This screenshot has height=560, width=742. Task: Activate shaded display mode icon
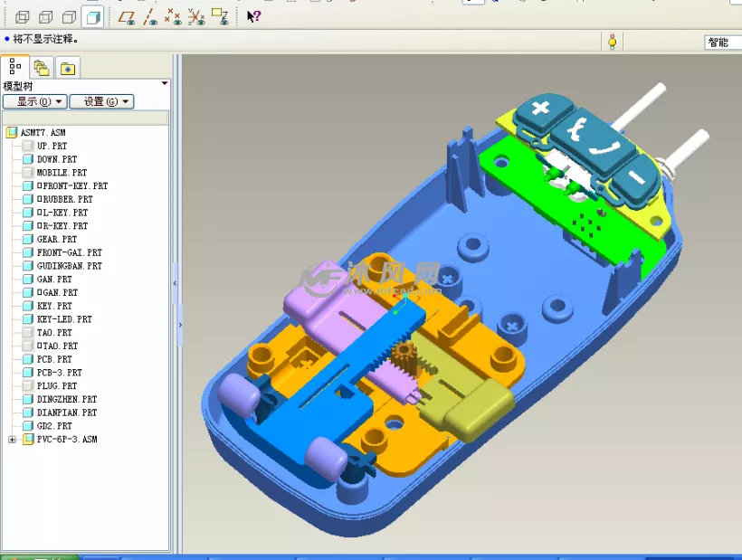pyautogui.click(x=92, y=17)
